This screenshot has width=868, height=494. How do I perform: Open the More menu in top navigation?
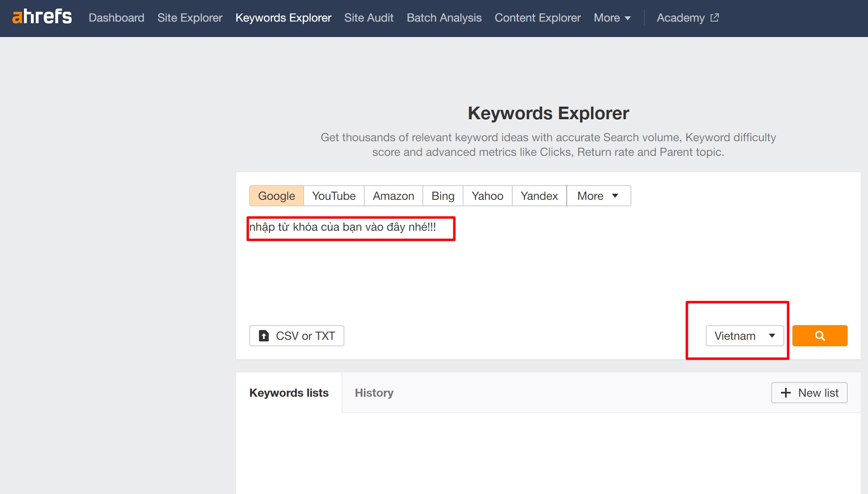click(612, 18)
